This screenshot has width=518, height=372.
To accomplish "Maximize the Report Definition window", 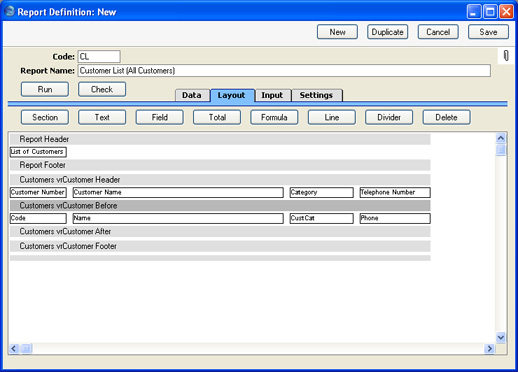I will click(x=490, y=12).
